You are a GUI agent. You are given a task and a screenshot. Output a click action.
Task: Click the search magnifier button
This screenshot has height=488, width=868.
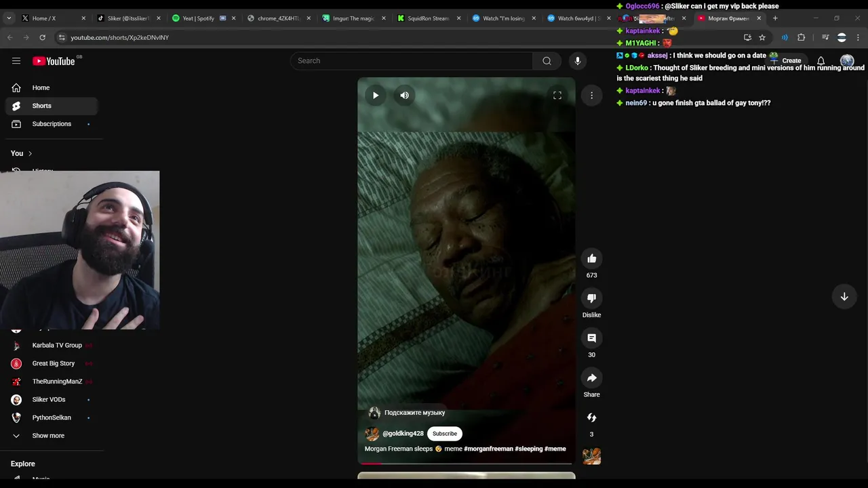tap(547, 61)
